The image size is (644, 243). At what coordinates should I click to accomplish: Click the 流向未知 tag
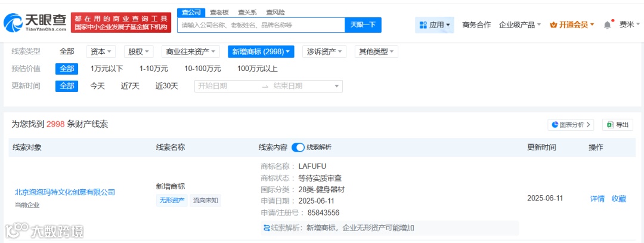tap(205, 201)
